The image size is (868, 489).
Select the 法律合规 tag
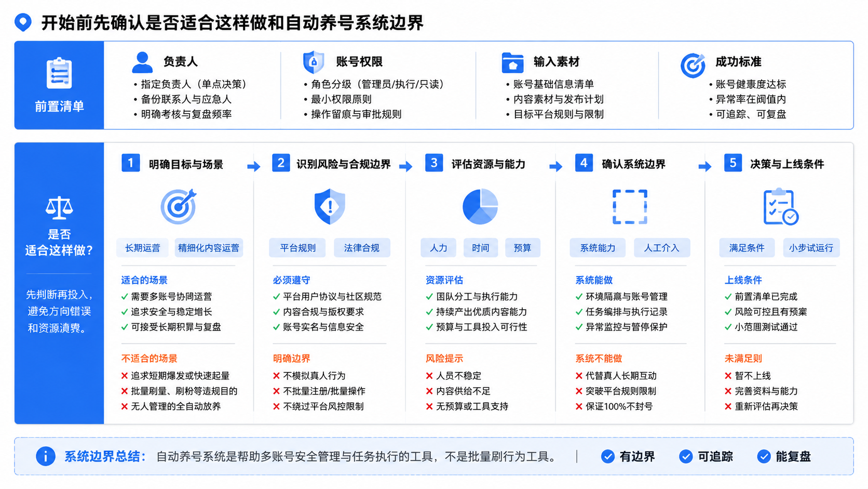[361, 248]
